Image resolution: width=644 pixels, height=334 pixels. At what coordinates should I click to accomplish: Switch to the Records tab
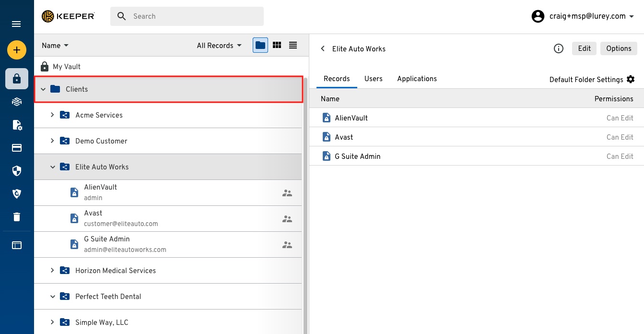[337, 79]
